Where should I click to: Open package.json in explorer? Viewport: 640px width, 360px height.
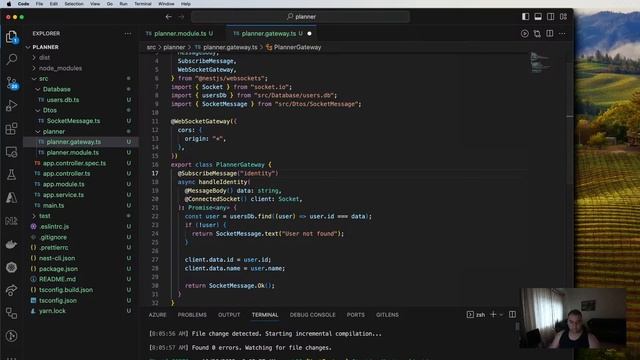pyautogui.click(x=58, y=269)
